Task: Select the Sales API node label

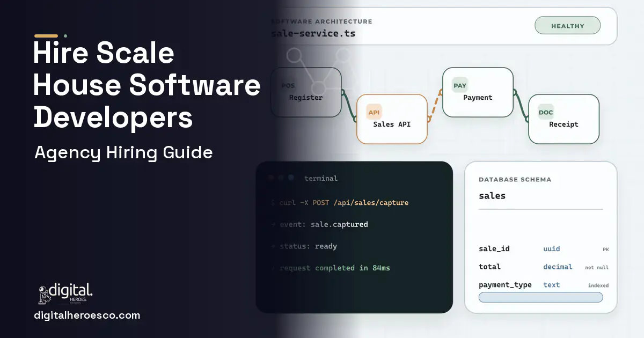Action: (x=392, y=124)
